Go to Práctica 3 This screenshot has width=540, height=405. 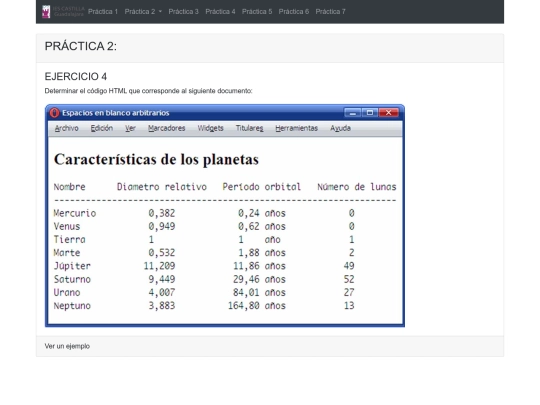184,11
